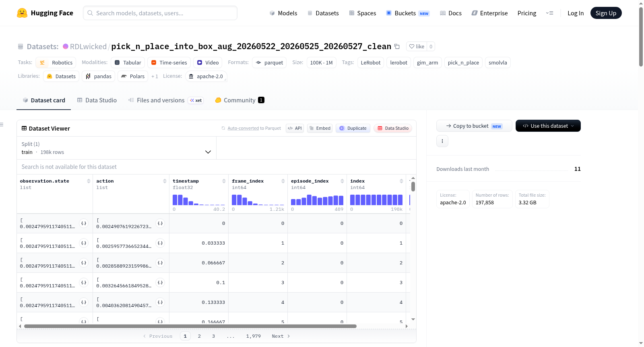The image size is (644, 347).
Task: Expand JSON in first action cell
Action: [160, 223]
